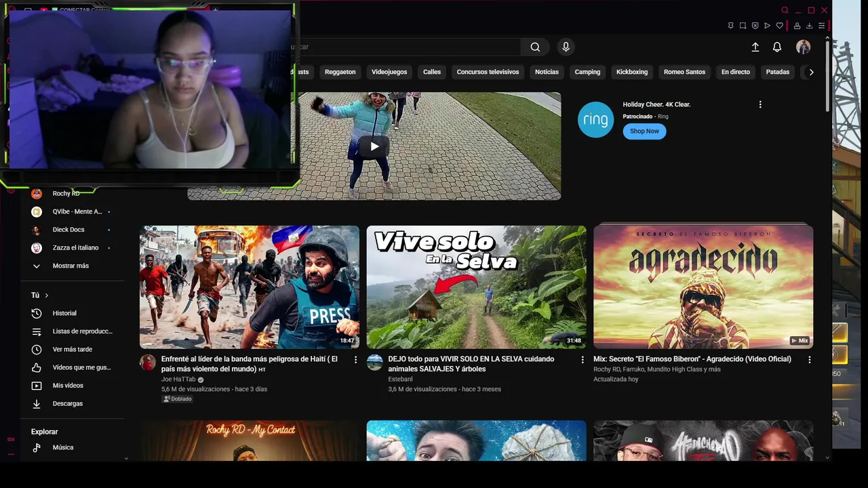
Task: Select the Camping chip
Action: point(587,72)
